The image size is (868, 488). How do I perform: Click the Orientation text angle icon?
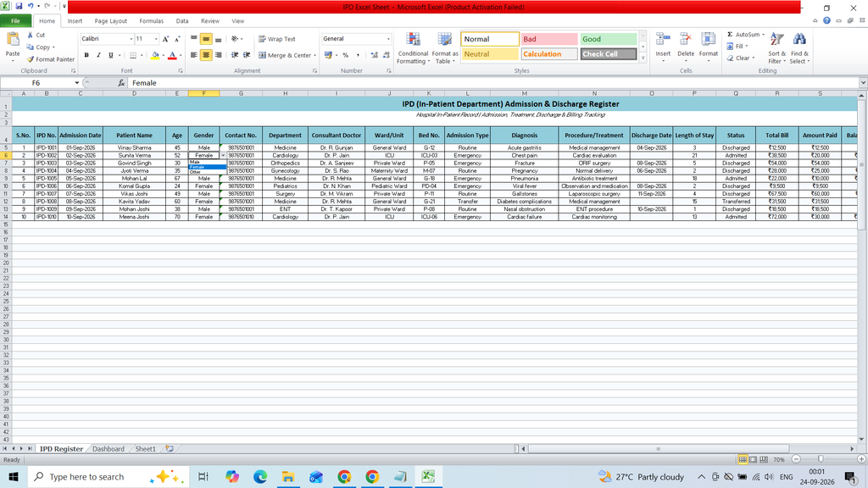click(x=235, y=39)
